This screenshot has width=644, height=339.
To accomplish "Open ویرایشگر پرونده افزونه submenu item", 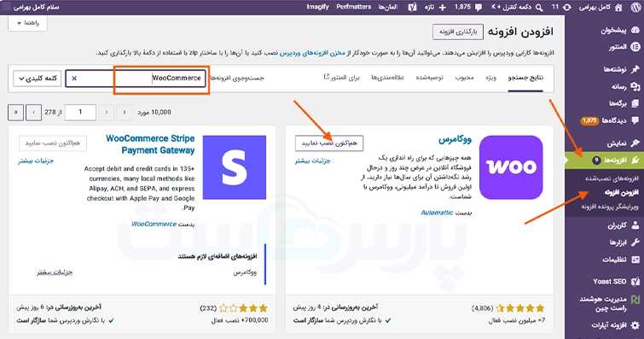I will point(610,207).
